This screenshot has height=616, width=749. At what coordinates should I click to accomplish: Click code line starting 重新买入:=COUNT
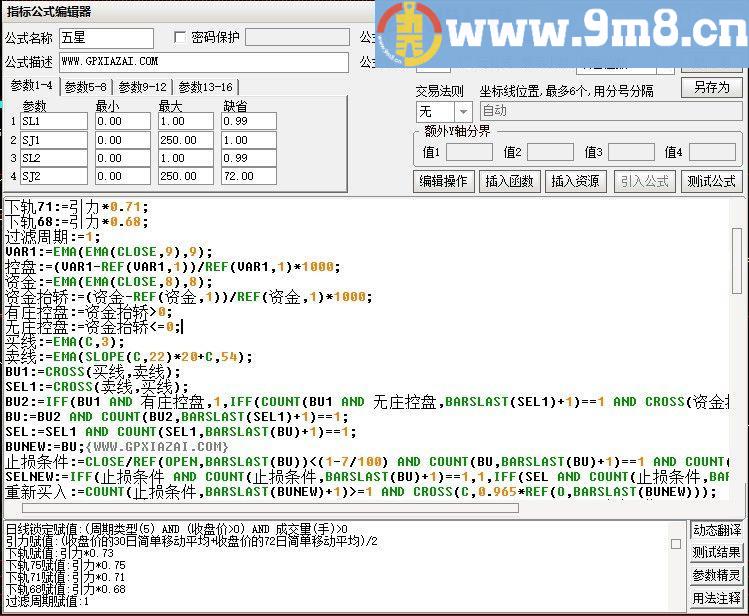(361, 492)
